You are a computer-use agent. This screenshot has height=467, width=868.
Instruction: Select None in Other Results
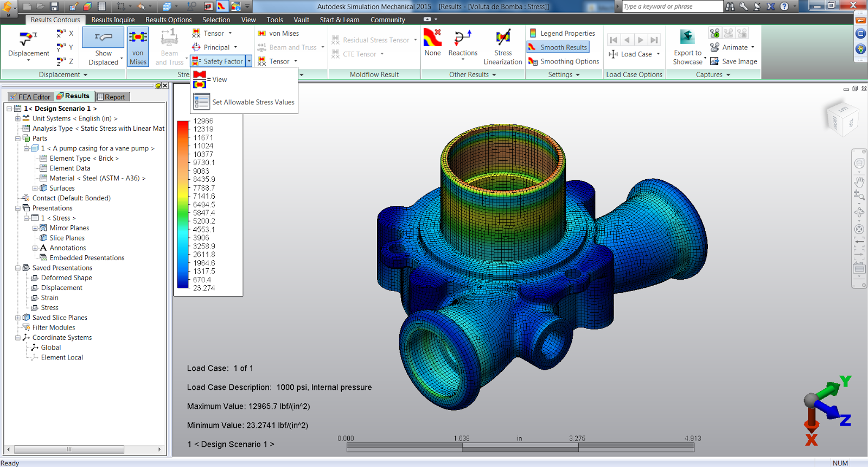(x=432, y=43)
